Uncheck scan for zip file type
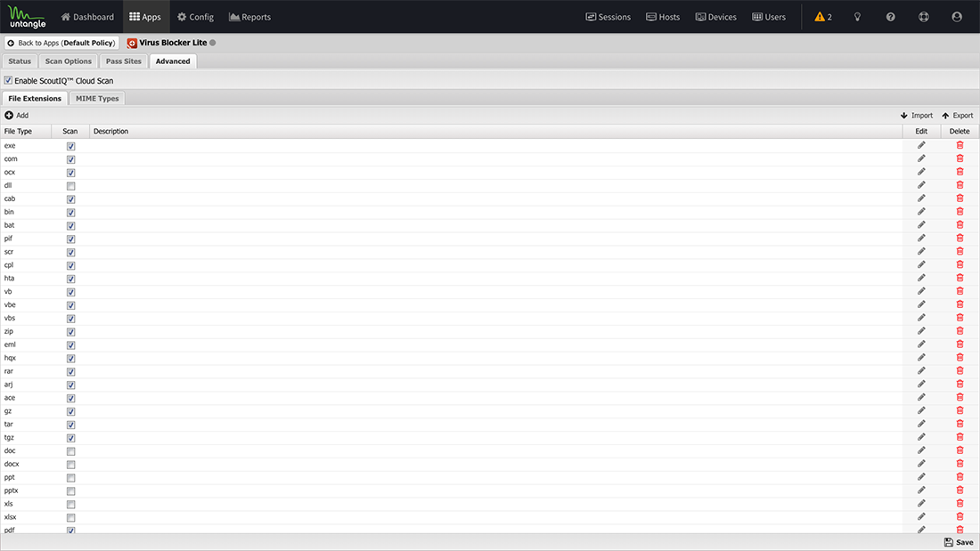 (x=70, y=332)
